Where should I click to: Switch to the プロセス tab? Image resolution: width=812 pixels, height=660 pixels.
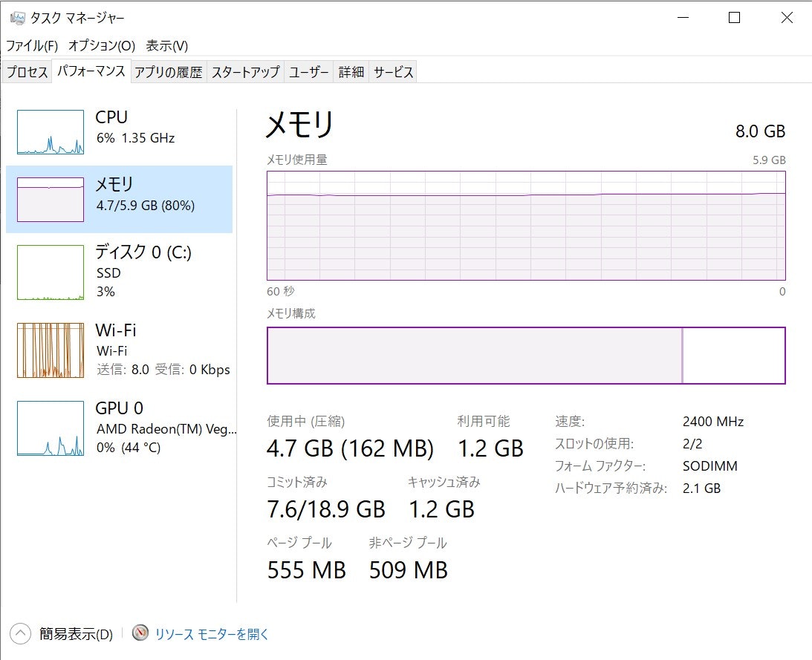point(27,71)
